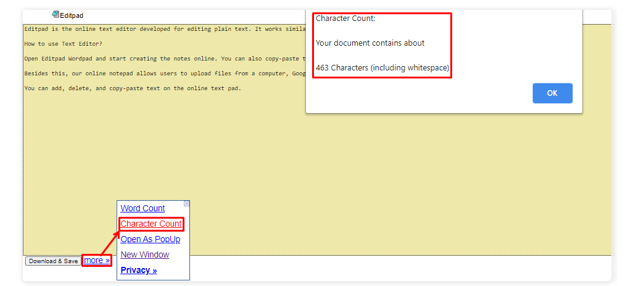Select Word Count from the popup menu
644x286 pixels.
point(142,208)
